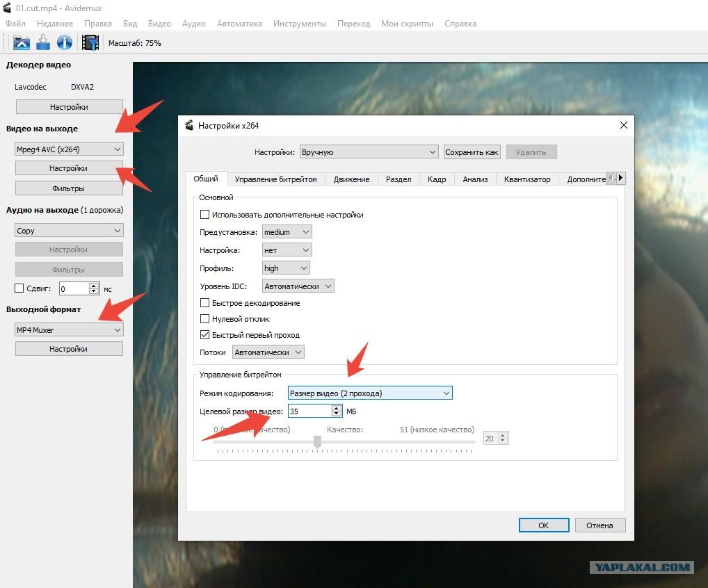Open the MP4 Muxer output format dropdown
Image resolution: width=708 pixels, height=588 pixels.
pyautogui.click(x=69, y=330)
